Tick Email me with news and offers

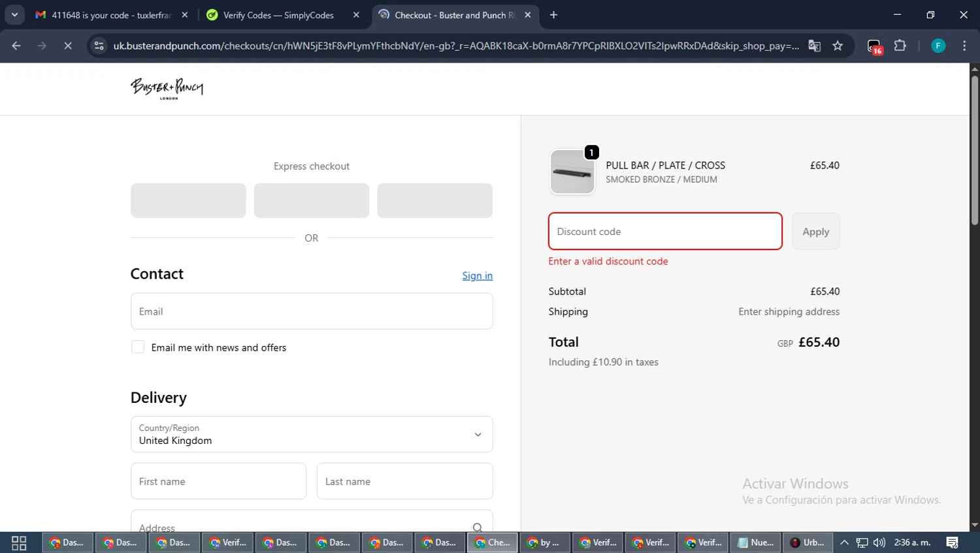click(138, 347)
